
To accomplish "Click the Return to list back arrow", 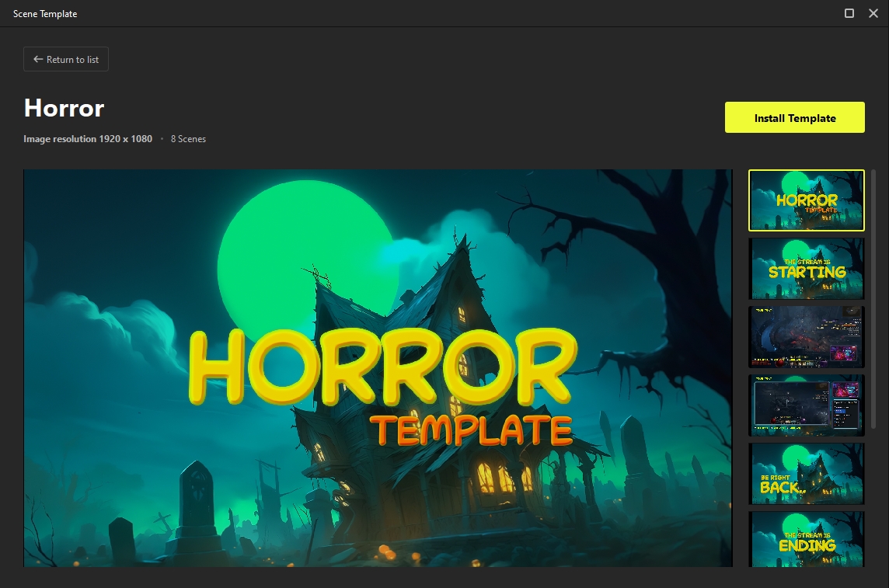I will [38, 60].
